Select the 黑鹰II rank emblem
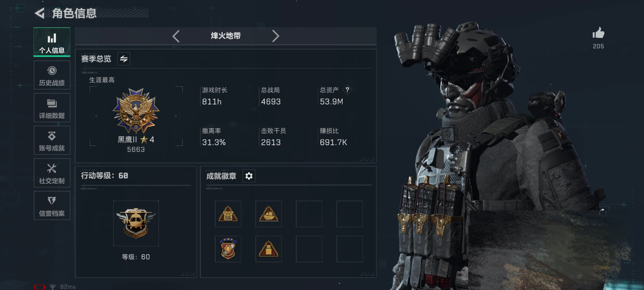 [136, 110]
